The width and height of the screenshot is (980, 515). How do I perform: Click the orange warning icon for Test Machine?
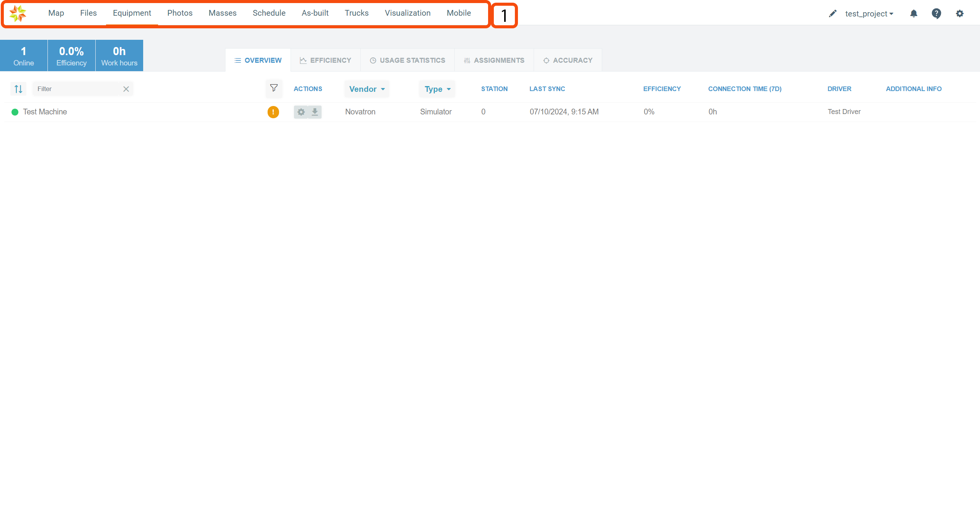pos(273,112)
